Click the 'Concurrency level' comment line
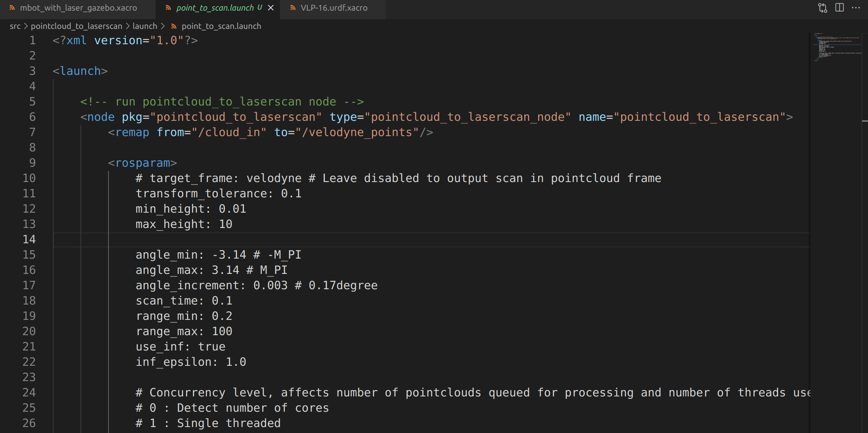This screenshot has width=868, height=433. coord(473,393)
